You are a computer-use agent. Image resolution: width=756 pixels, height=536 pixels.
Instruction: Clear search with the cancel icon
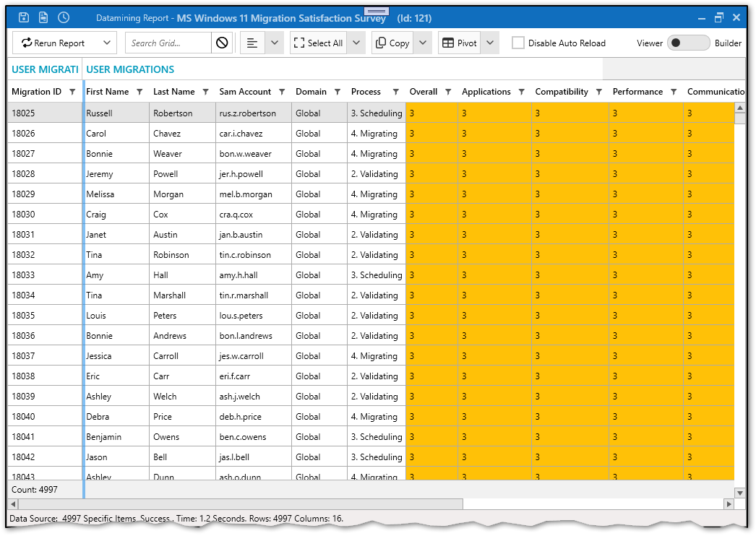tap(222, 43)
